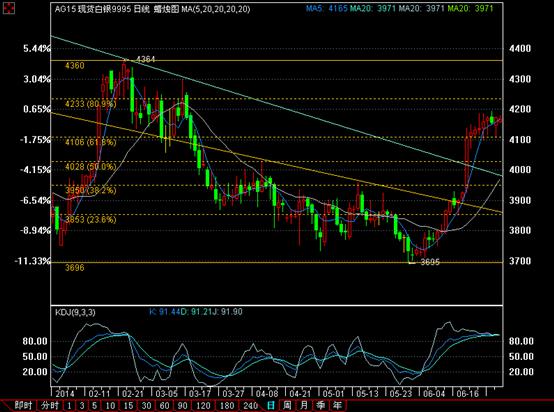Click the 3695 low price marker
The image size is (554, 412).
430,262
